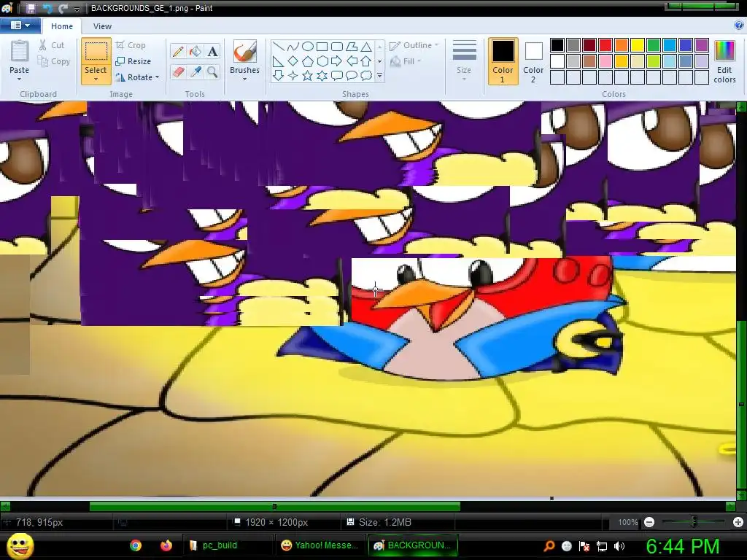Viewport: 747px width, 560px height.
Task: Select the straight Line shape
Action: [x=279, y=46]
